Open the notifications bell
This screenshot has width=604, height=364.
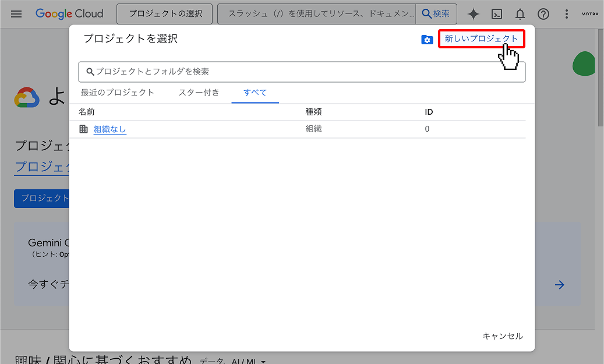[x=520, y=14]
